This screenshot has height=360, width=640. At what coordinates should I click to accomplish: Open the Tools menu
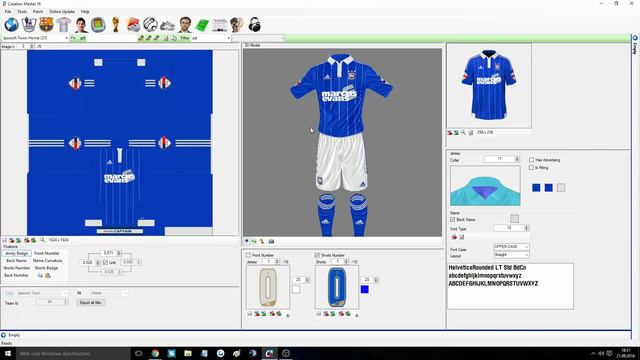pos(22,11)
